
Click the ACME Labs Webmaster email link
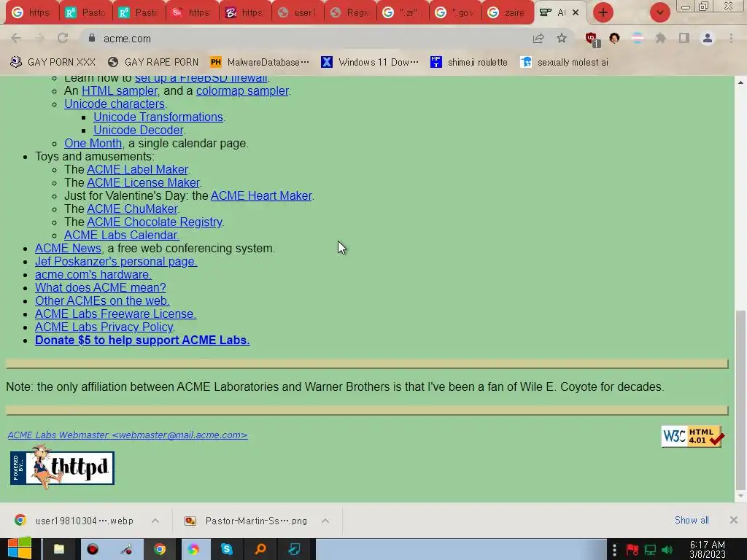pos(127,435)
